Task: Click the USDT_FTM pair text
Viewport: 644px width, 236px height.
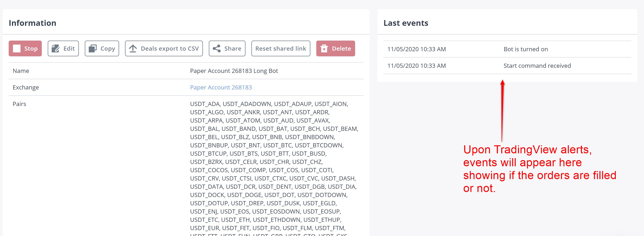Action: click(x=329, y=228)
